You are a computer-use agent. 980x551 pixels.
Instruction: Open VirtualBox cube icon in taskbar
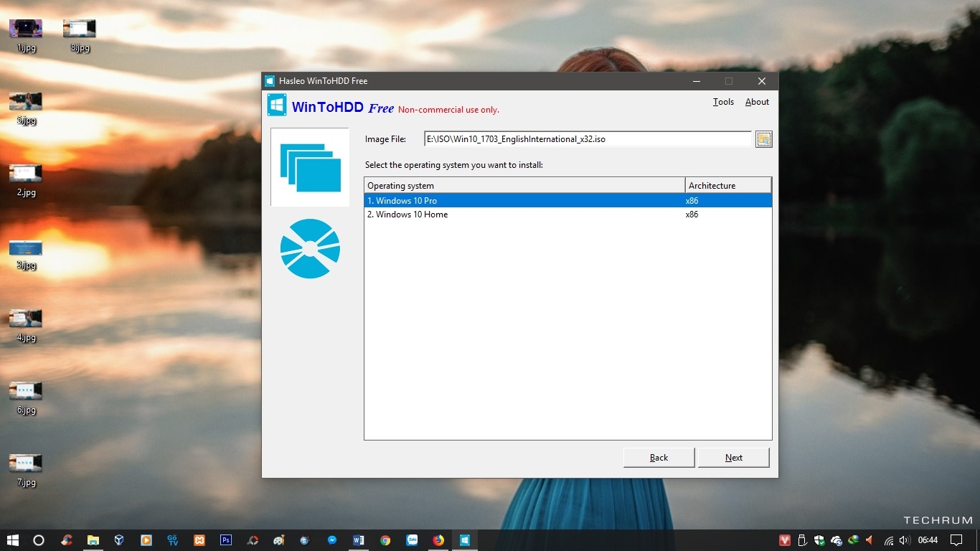120,540
